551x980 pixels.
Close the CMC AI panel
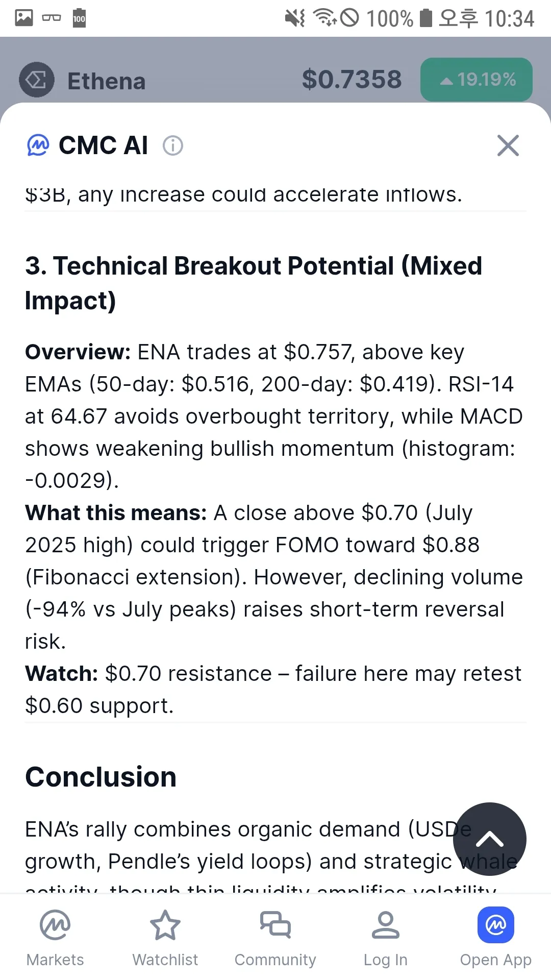[508, 145]
